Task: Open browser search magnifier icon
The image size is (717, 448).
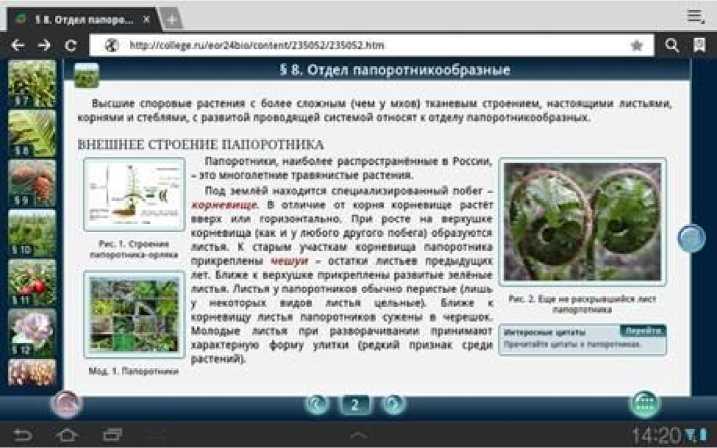Action: [671, 45]
